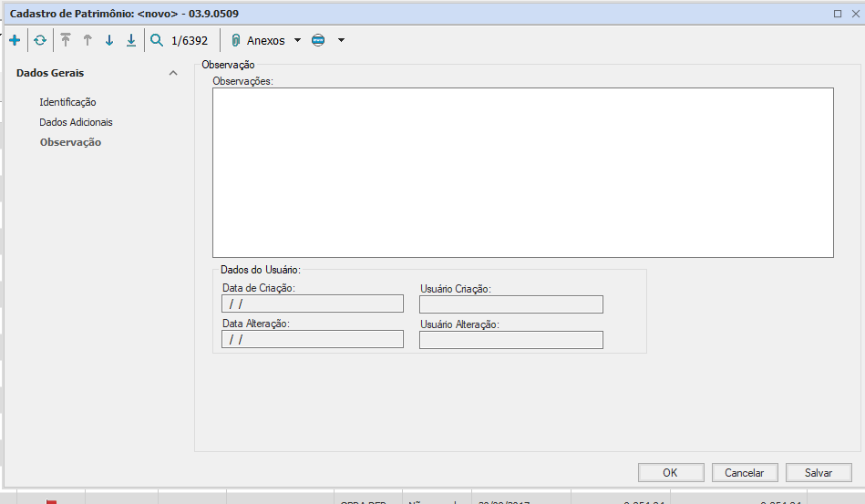The image size is (865, 504).
Task: Collapse the Dados Gerais section
Action: coord(173,73)
